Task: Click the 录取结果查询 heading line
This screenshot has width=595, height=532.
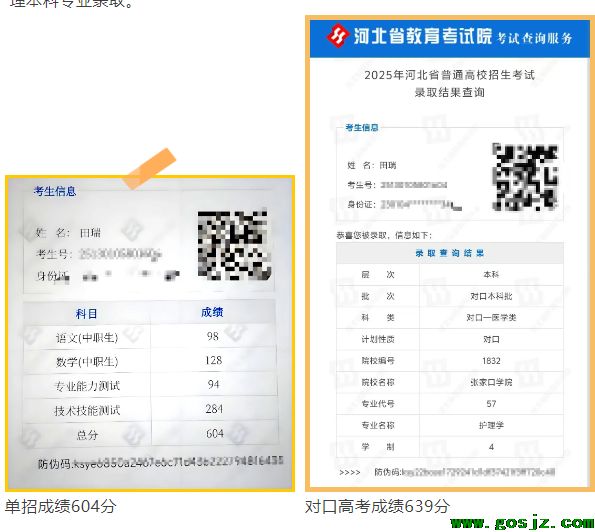Action: pos(450,92)
